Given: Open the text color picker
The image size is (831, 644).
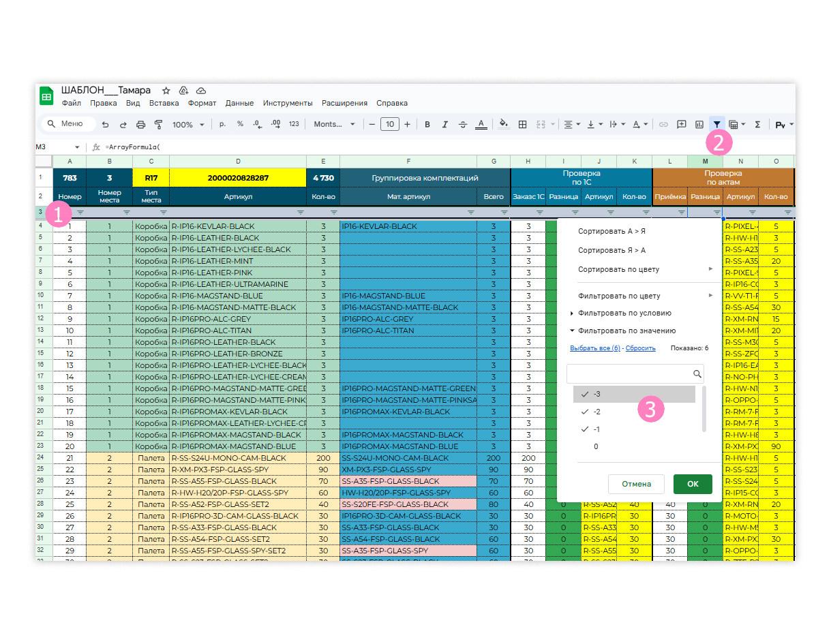Looking at the screenshot, I should [x=481, y=125].
